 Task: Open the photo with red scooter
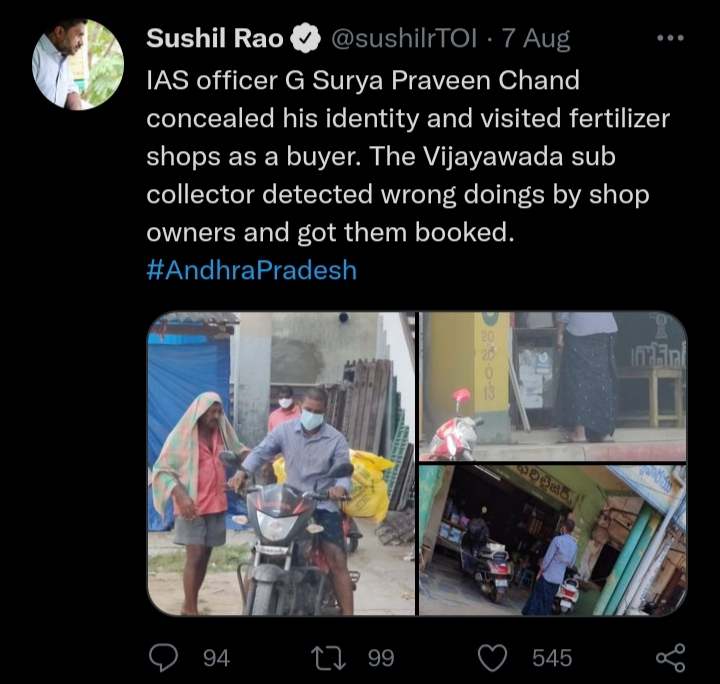pyautogui.click(x=553, y=386)
